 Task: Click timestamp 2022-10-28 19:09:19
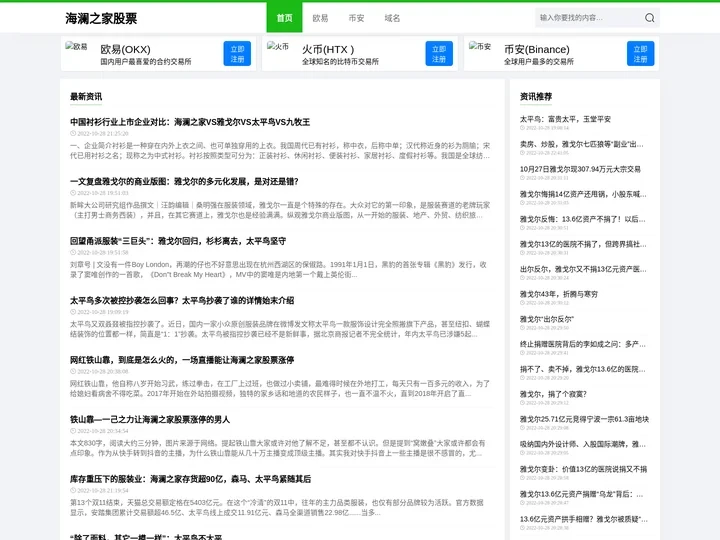[x=103, y=312]
